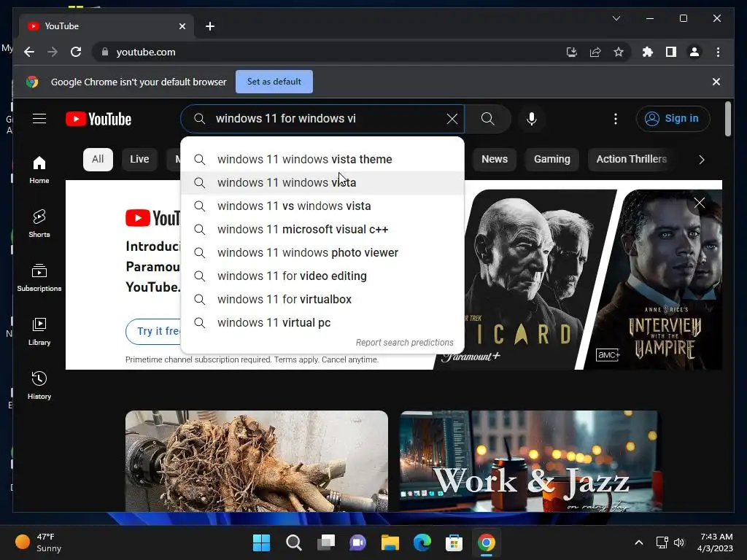This screenshot has height=560, width=747.
Task: Open a new tab with the plus button
Action: [x=210, y=26]
